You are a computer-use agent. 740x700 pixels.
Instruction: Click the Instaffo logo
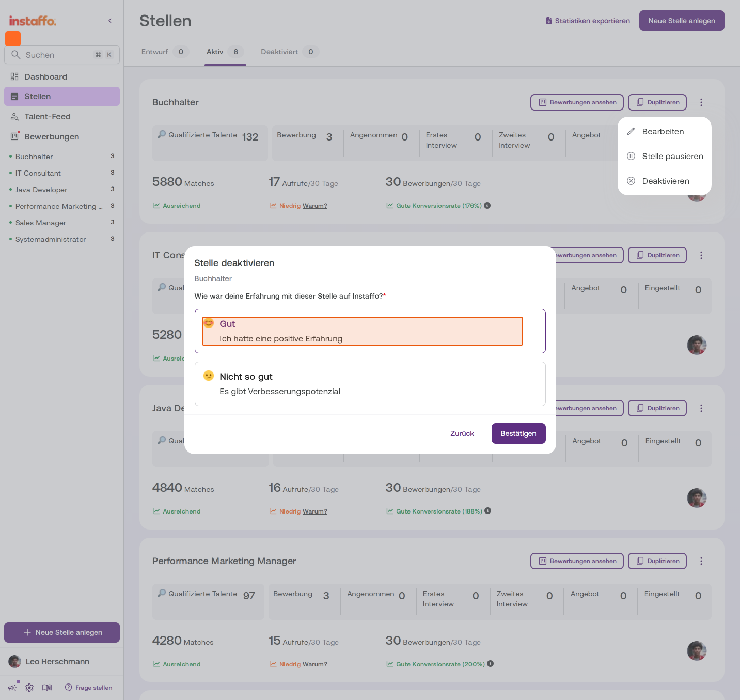pyautogui.click(x=33, y=21)
